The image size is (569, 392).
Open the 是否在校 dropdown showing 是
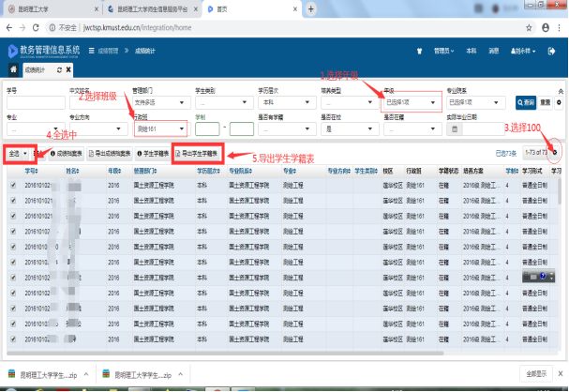tap(350, 129)
